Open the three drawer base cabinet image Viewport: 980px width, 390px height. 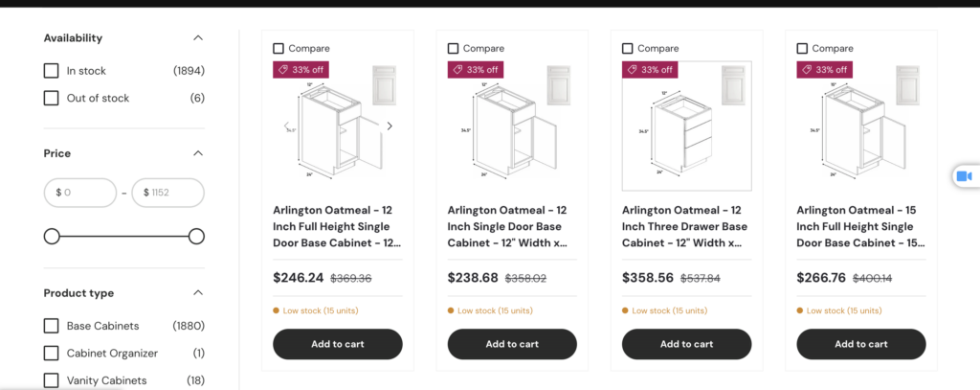(674, 132)
